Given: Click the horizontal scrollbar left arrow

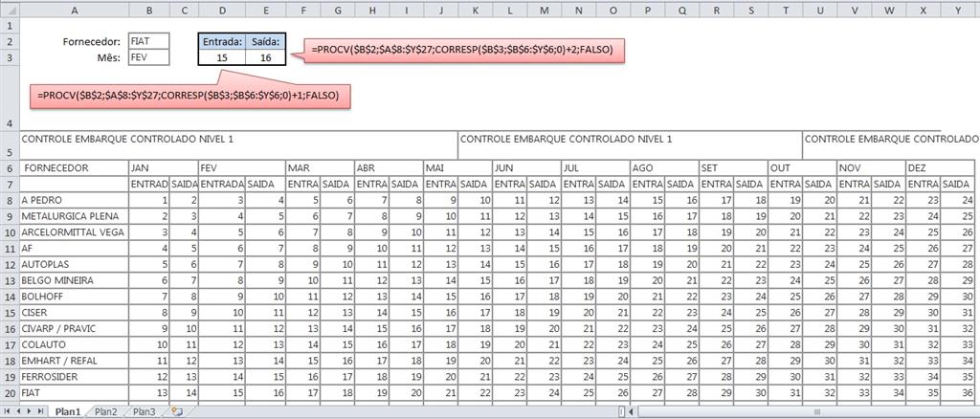Looking at the screenshot, I should [632, 411].
